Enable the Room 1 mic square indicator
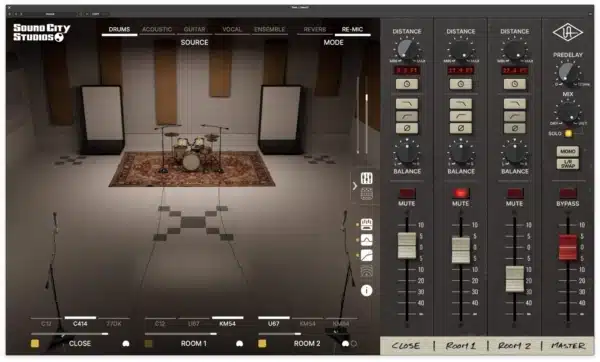The width and height of the screenshot is (600, 362). (x=148, y=344)
